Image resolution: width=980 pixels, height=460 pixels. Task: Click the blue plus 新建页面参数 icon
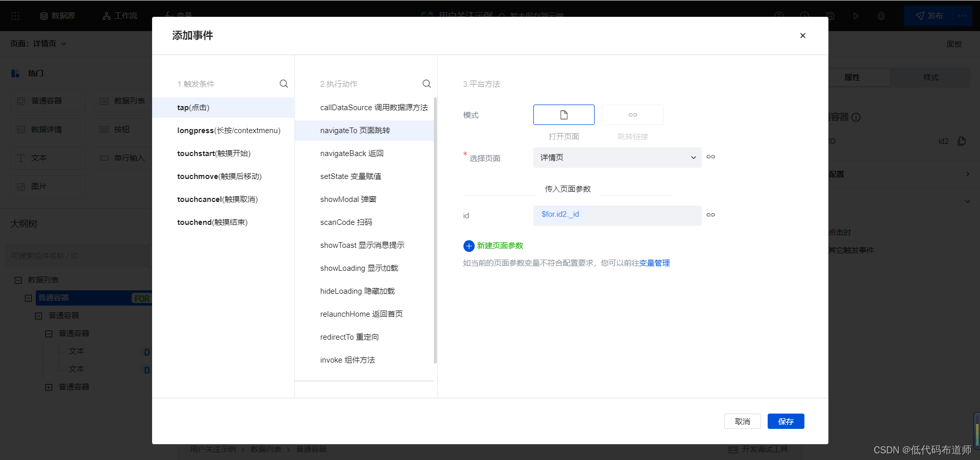tap(469, 246)
